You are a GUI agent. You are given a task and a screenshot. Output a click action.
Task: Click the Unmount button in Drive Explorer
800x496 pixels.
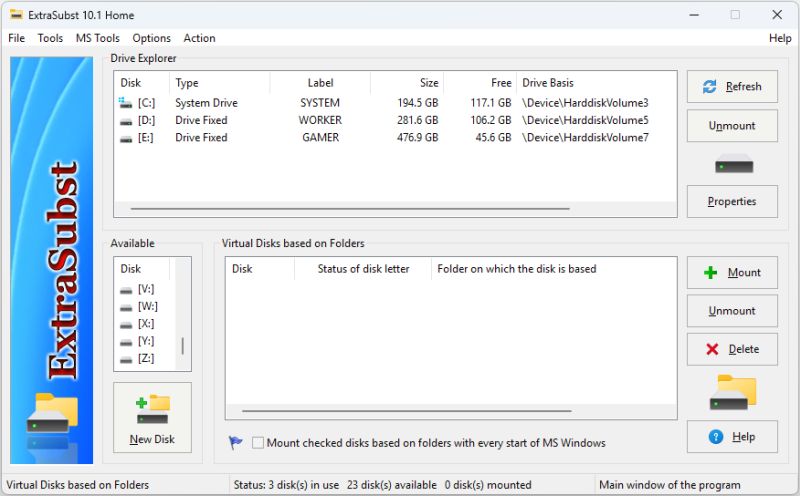[732, 126]
